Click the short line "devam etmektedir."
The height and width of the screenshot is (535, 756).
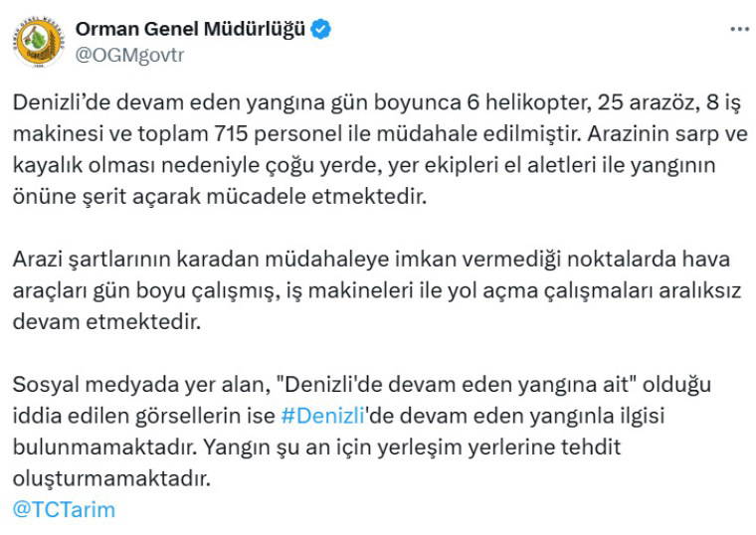[x=107, y=322]
